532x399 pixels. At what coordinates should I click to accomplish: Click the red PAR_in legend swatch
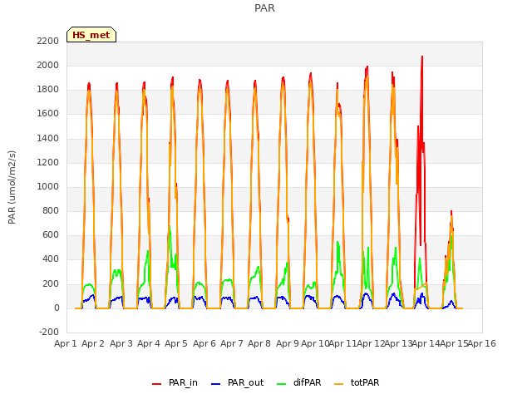click(157, 383)
